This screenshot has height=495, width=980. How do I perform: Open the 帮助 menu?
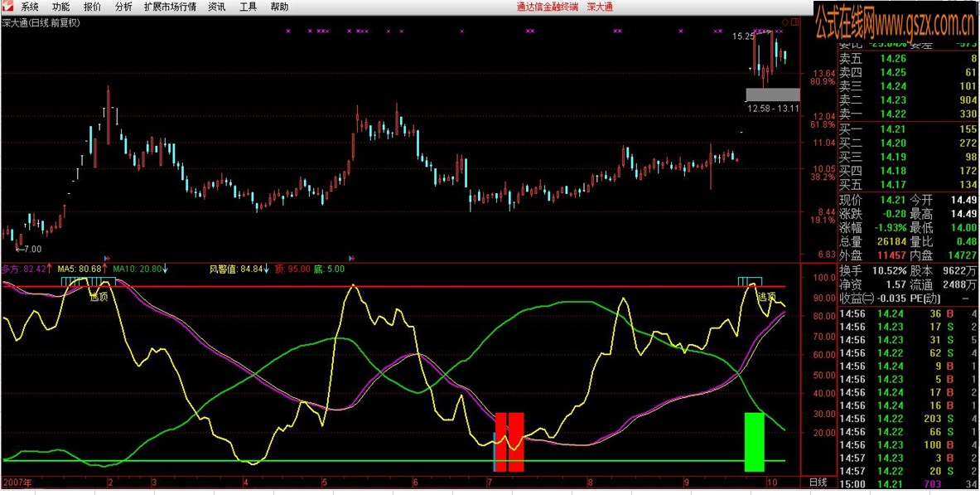click(279, 7)
